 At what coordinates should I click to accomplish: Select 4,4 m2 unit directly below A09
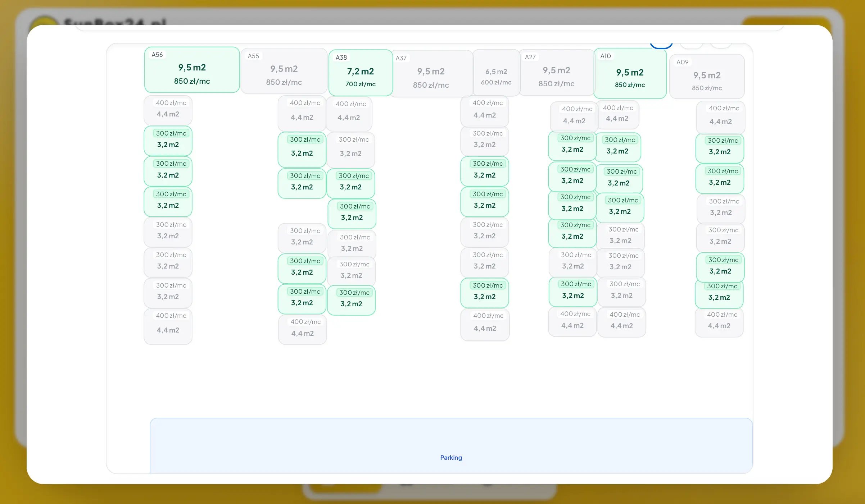pyautogui.click(x=720, y=117)
